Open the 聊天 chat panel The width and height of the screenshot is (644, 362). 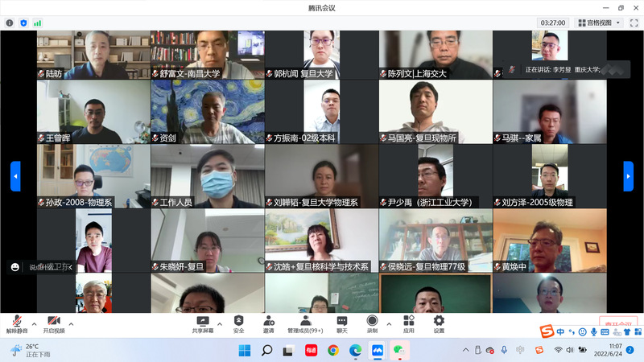tap(342, 324)
